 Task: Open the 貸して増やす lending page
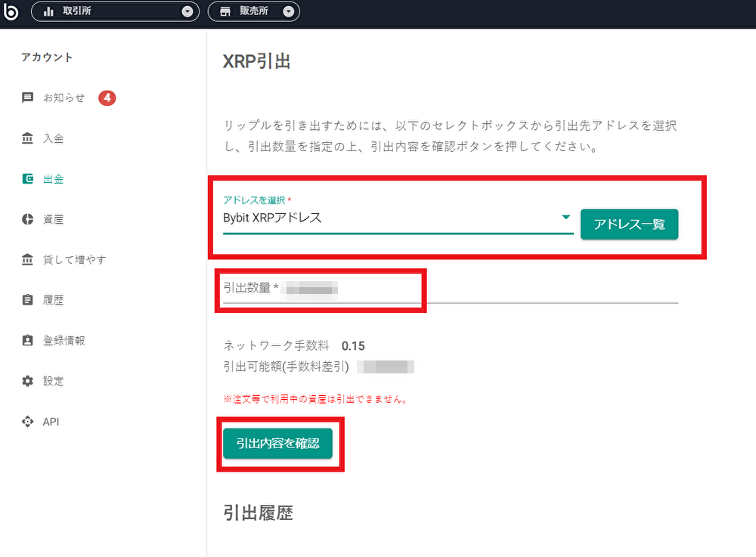74,260
